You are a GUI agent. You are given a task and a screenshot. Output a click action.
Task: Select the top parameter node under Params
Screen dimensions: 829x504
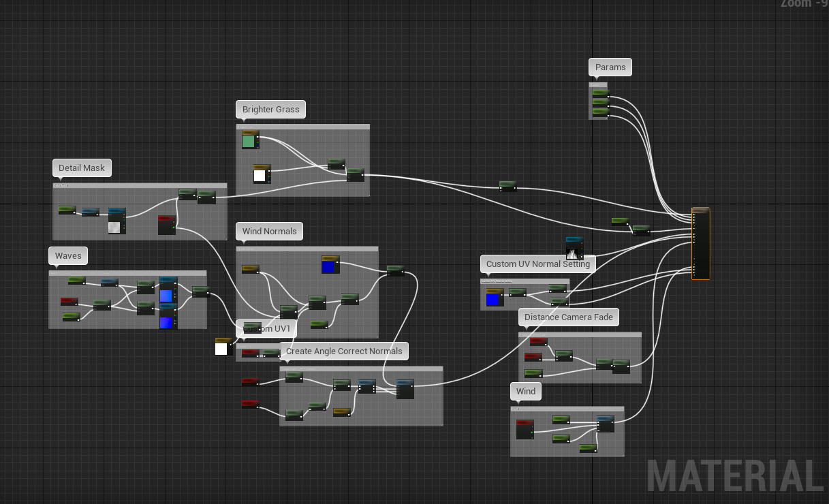[x=600, y=92]
